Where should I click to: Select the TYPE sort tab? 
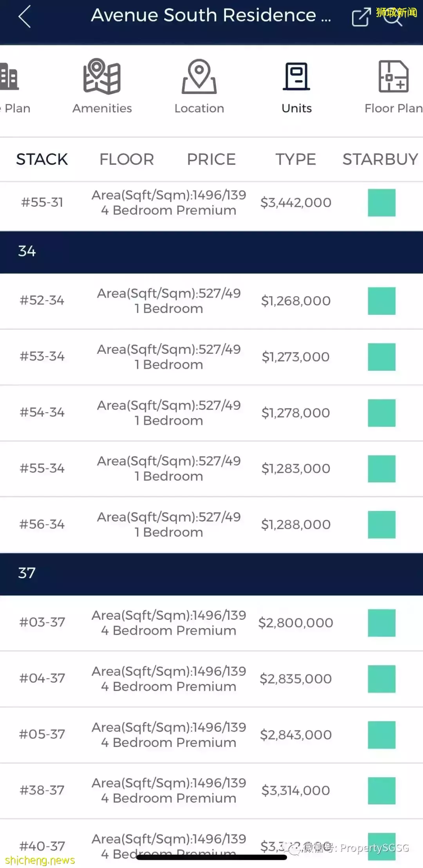coord(296,159)
